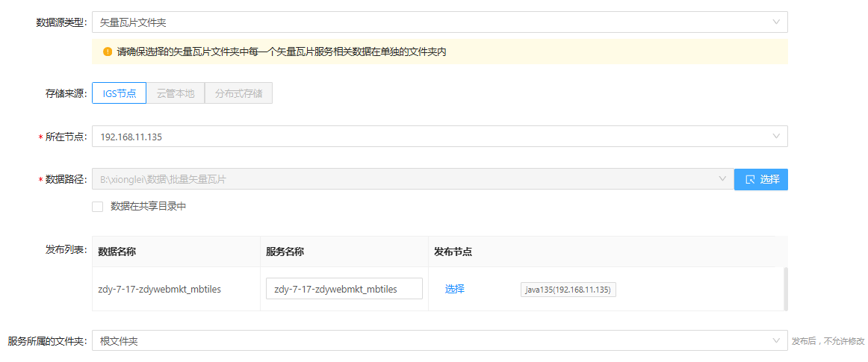This screenshot has width=868, height=362.
Task: Click the publish list vertical scrollbar
Action: pyautogui.click(x=786, y=288)
